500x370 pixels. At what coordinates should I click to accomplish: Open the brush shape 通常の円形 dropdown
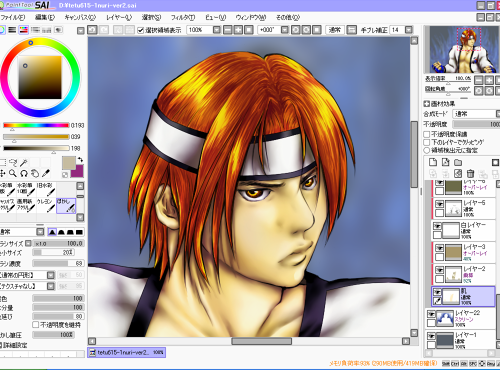(50, 275)
